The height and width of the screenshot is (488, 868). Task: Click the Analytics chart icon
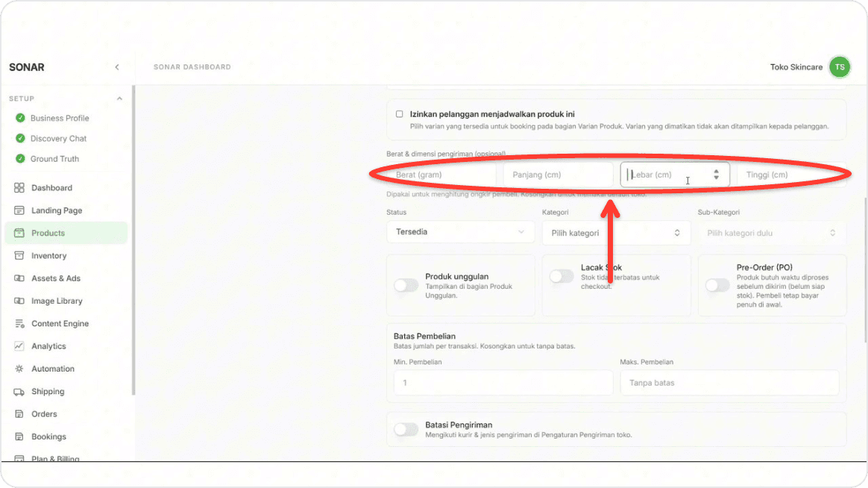[19, 346]
